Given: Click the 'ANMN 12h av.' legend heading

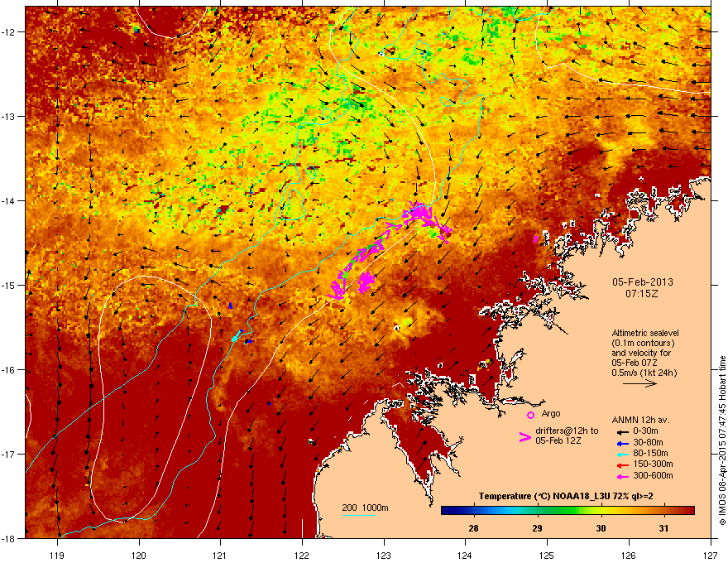Looking at the screenshot, I should coord(640,421).
